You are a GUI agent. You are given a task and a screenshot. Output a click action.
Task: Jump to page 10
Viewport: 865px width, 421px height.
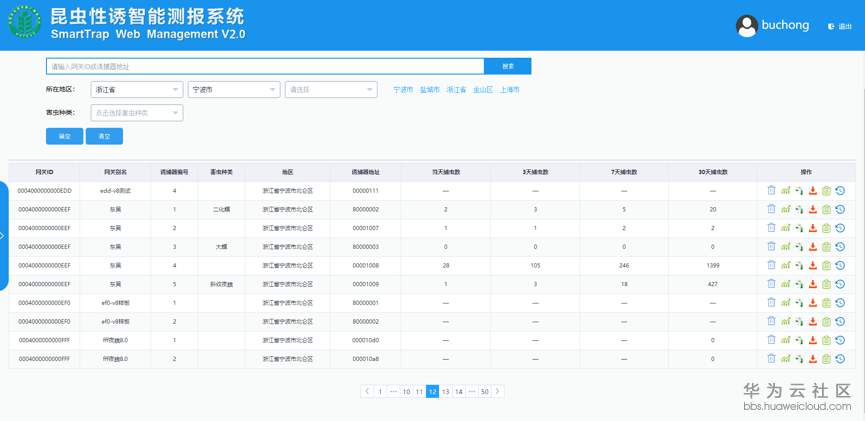[406, 391]
